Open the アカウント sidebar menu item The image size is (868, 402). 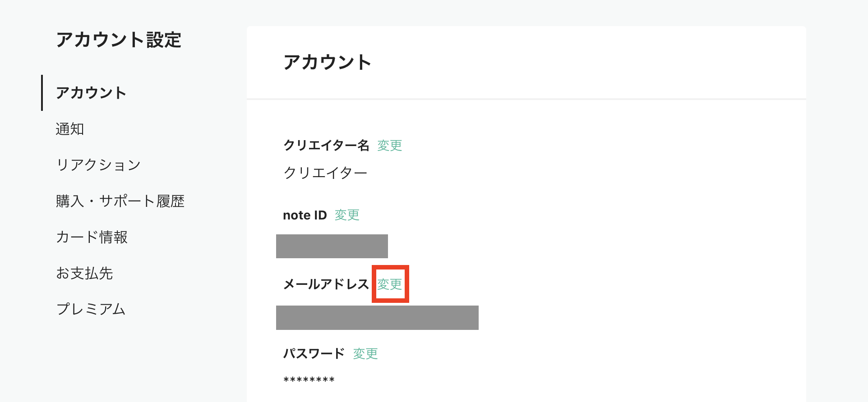tap(91, 93)
